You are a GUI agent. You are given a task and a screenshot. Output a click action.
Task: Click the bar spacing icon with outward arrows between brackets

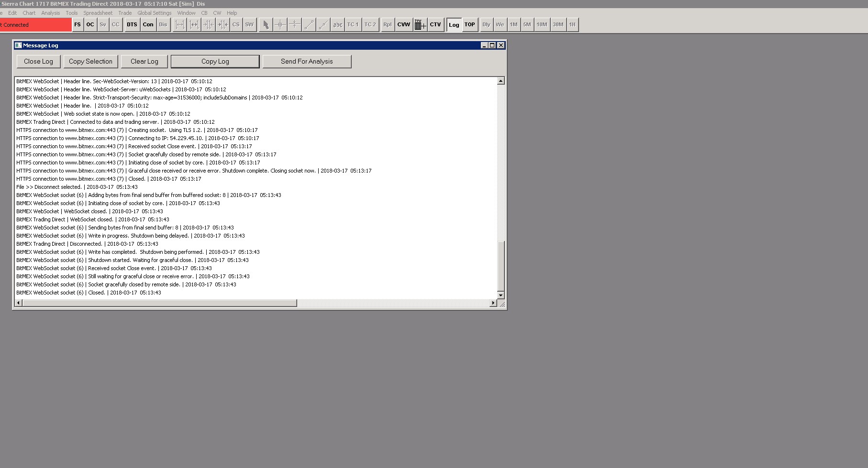click(x=179, y=25)
